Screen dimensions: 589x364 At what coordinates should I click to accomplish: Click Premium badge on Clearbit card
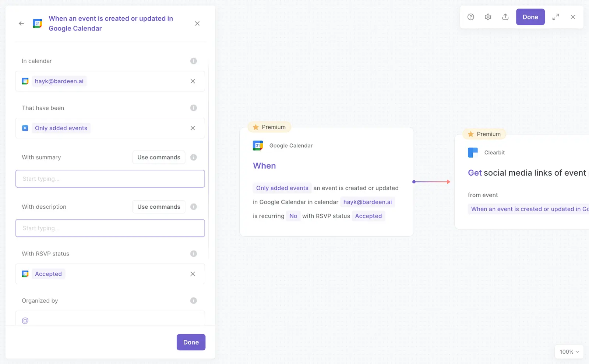pos(484,134)
